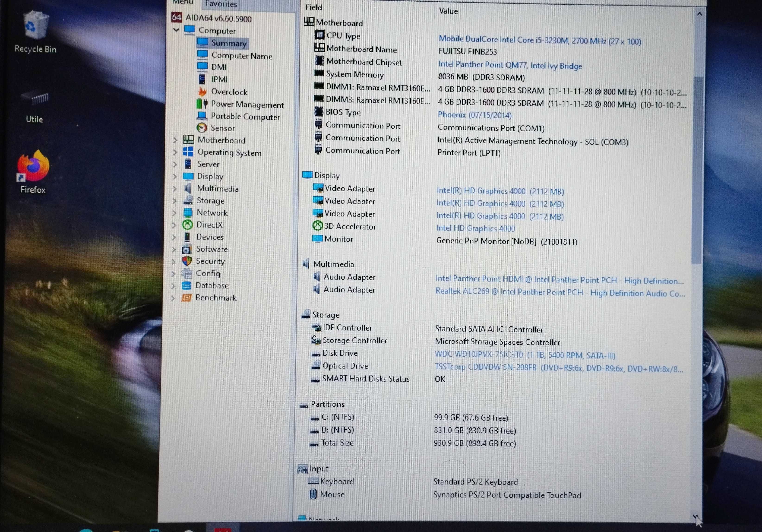Viewport: 762px width, 532px height.
Task: Click the Network icon in tree
Action: 188,212
